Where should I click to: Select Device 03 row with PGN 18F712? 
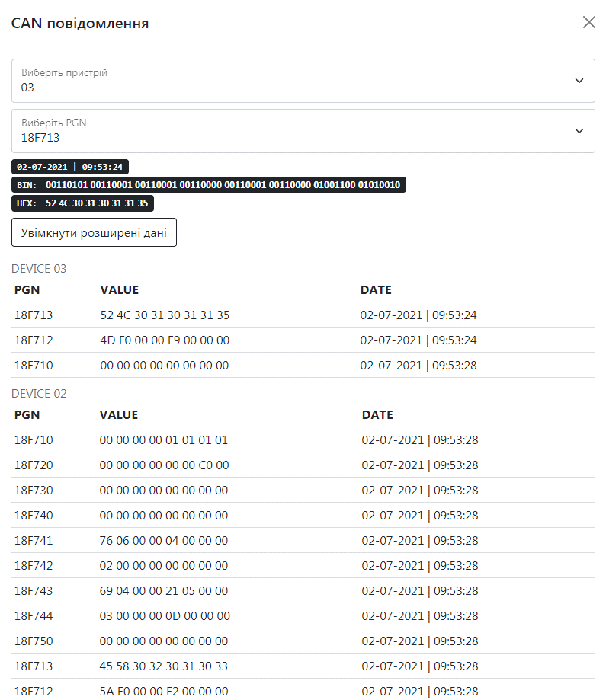[x=303, y=340]
